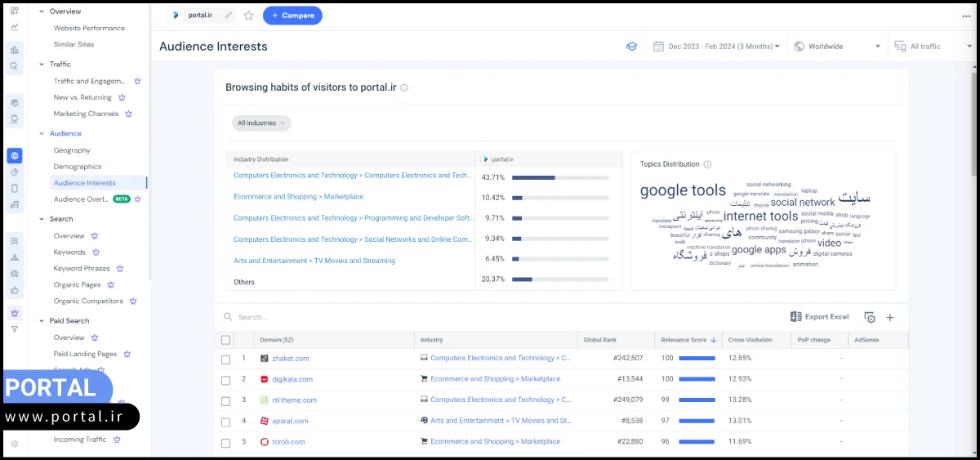
Task: Click the Relevance Score bar for zhaket.com
Action: 697,359
